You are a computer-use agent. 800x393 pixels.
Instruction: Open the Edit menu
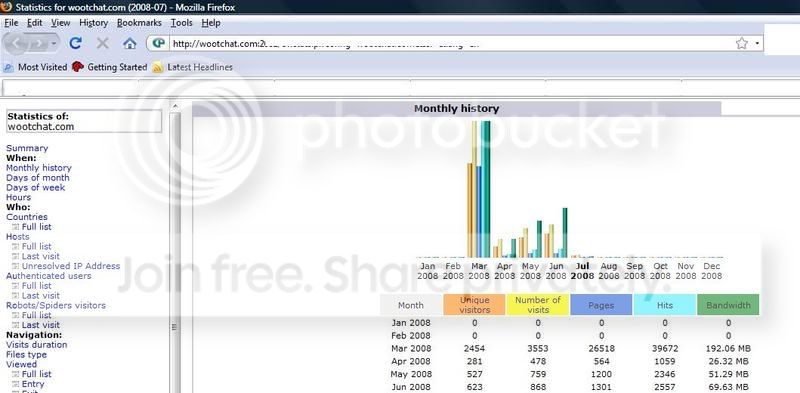click(35, 23)
